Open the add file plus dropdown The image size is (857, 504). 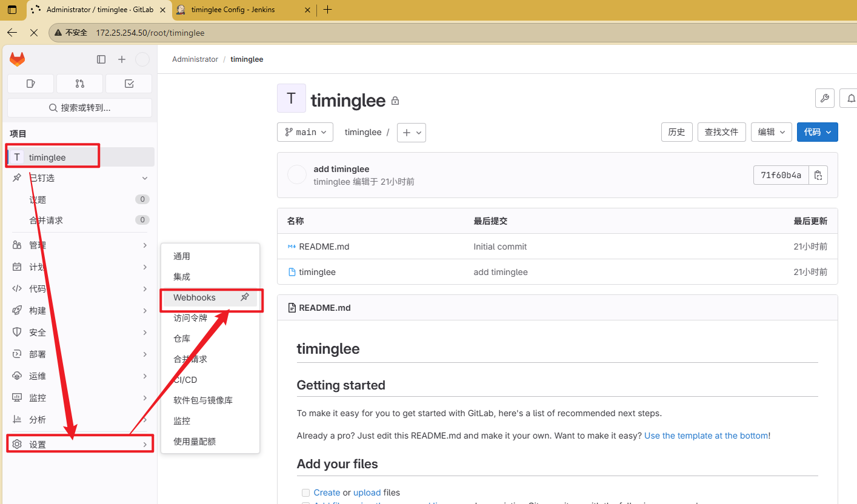412,132
